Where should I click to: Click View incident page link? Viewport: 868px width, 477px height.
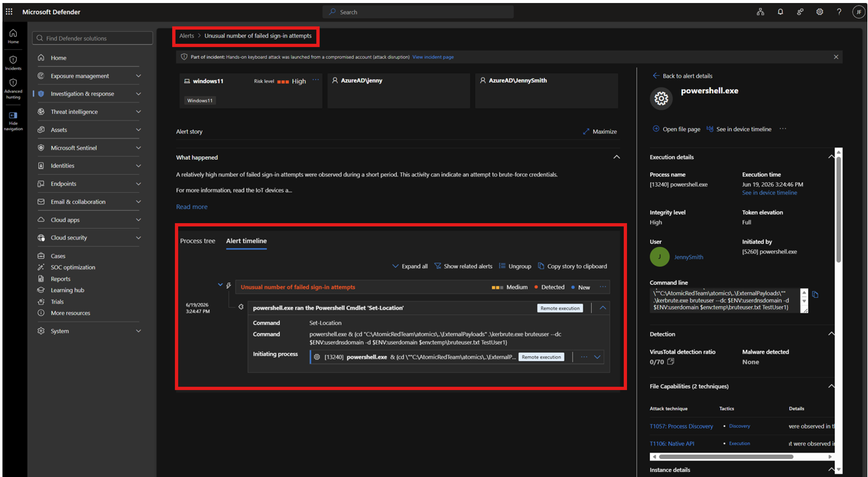tap(433, 57)
